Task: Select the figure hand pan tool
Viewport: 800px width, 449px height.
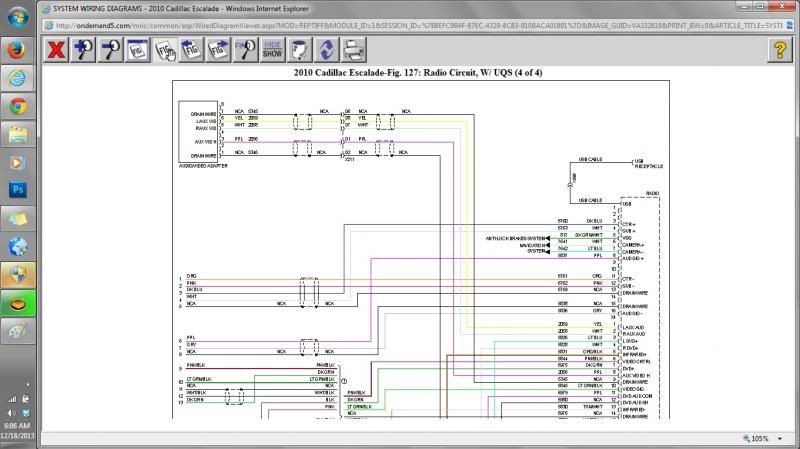Action: tap(164, 50)
